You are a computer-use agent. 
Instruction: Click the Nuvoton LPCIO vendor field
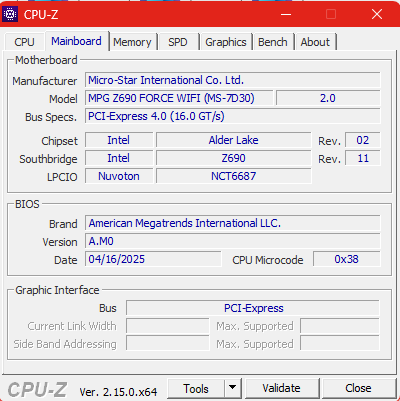coord(119,176)
